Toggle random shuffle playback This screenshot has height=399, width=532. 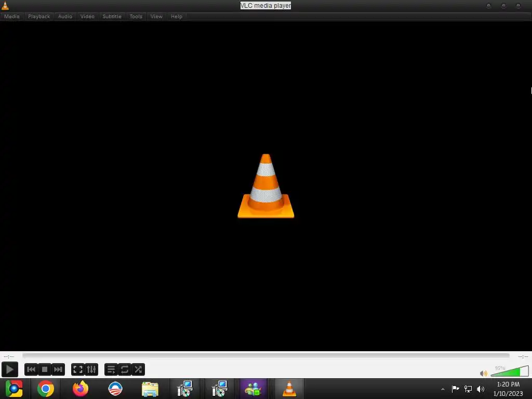(x=138, y=369)
